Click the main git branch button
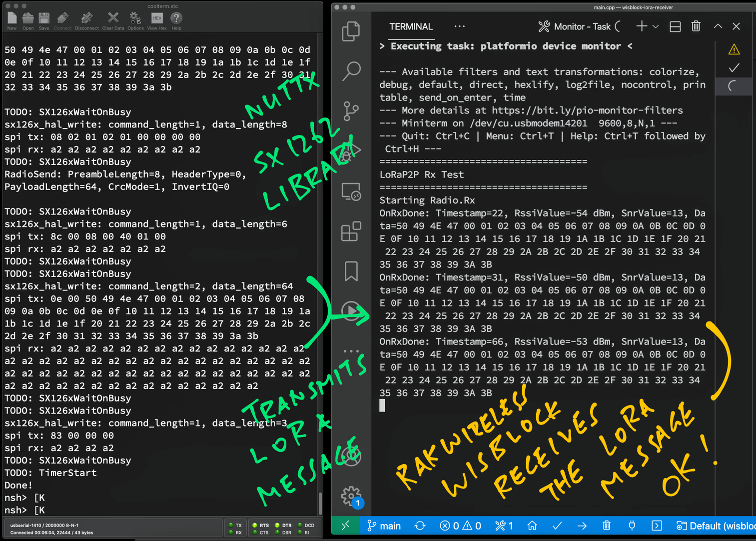The width and height of the screenshot is (756, 541). pos(384,525)
